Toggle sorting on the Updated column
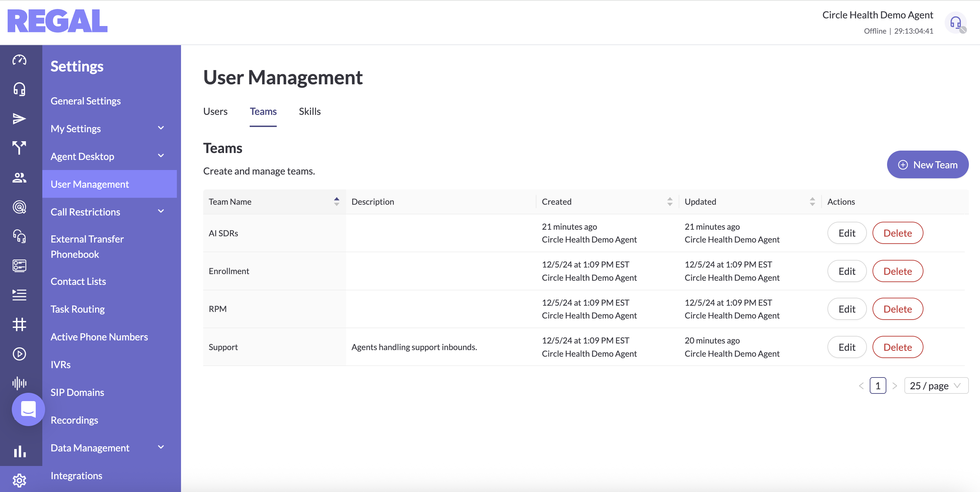Image resolution: width=980 pixels, height=492 pixels. [812, 202]
